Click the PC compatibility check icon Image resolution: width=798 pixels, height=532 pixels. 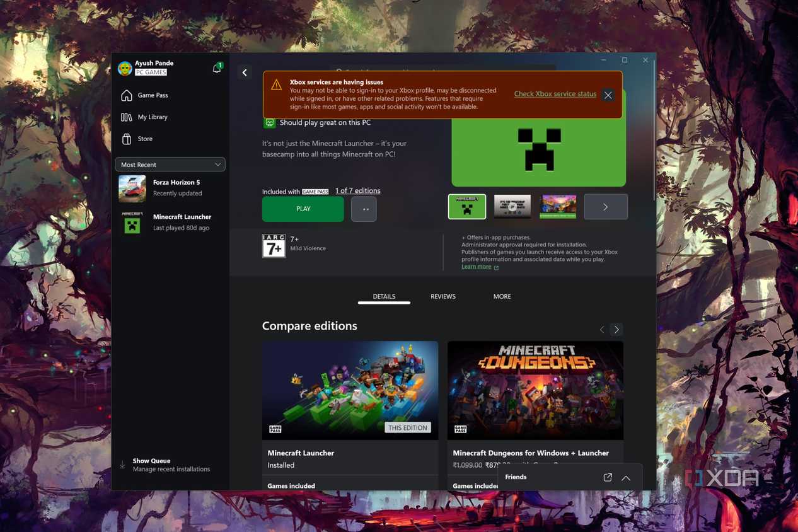269,123
